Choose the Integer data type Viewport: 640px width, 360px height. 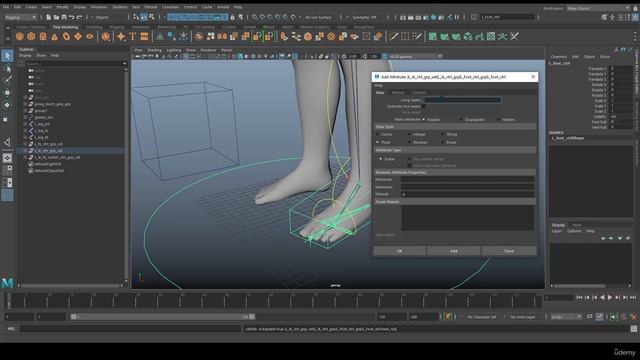pyautogui.click(x=409, y=134)
